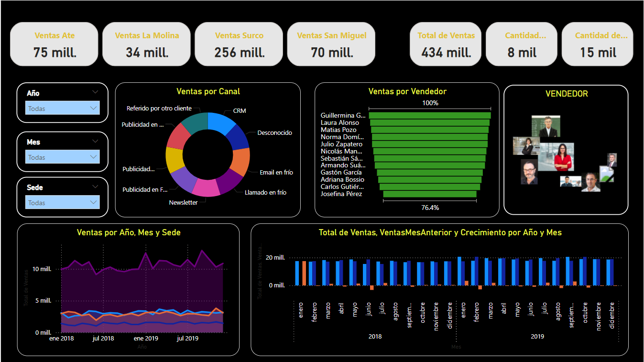
Task: Click the jul 2018 axis label
Action: pos(103,339)
